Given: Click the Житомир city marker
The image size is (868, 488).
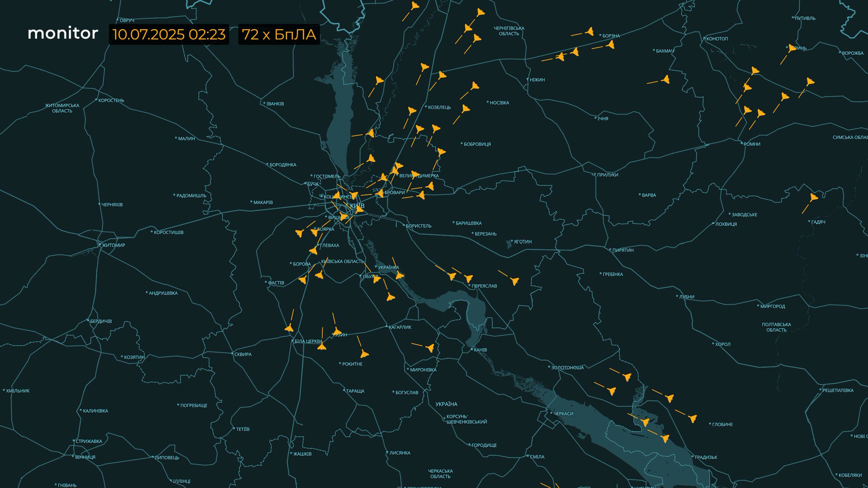Looking at the screenshot, I should pos(100,245).
